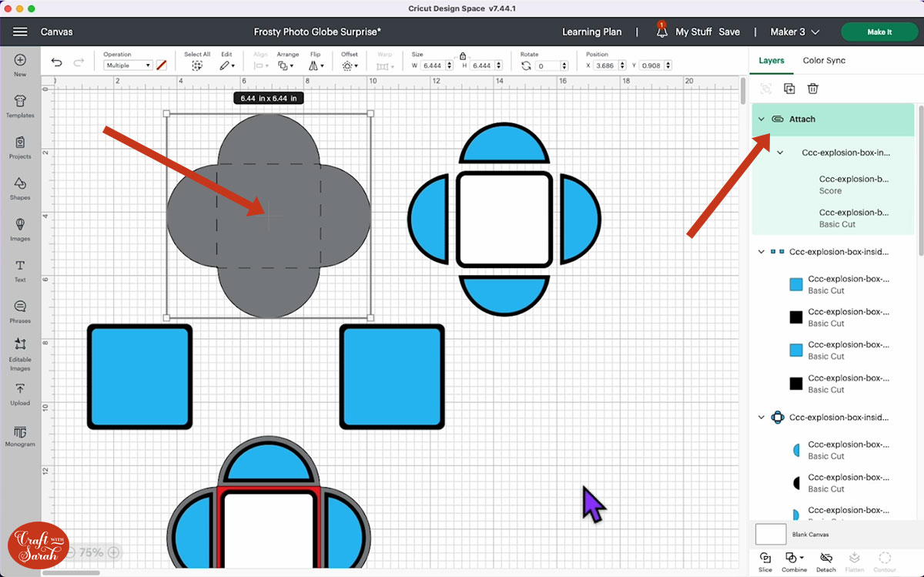Undo the last action
The height and width of the screenshot is (577, 924).
pos(57,62)
